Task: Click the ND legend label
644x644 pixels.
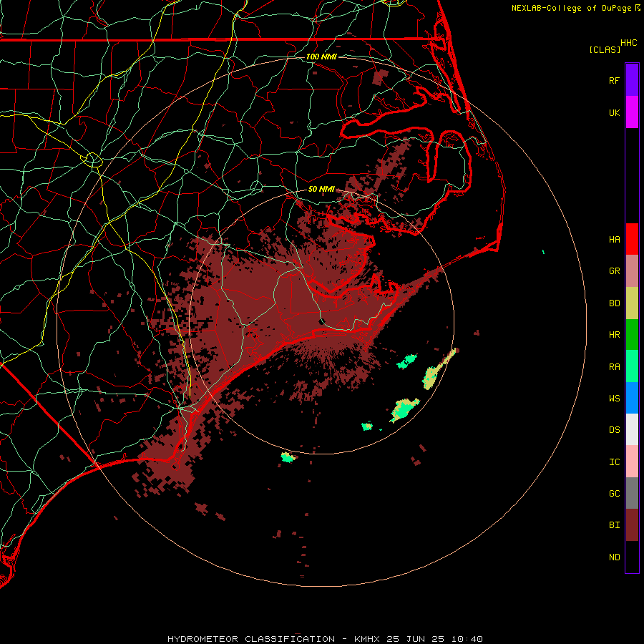Action: pyautogui.click(x=614, y=557)
